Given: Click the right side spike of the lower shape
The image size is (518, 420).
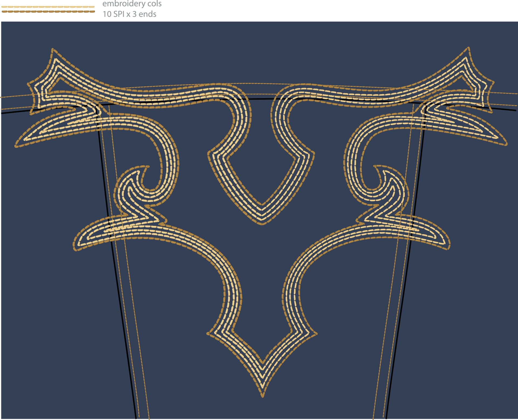Looking at the screenshot, I should [316, 334].
